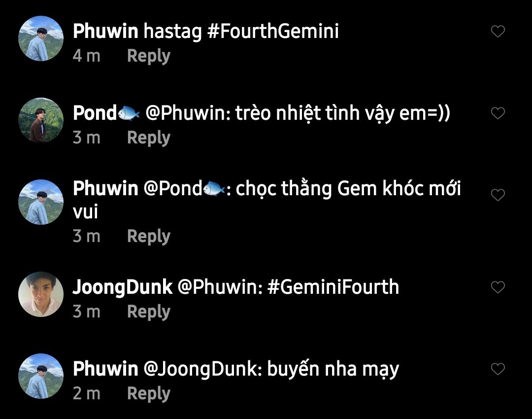This screenshot has width=532, height=419.
Task: Reply to Pond's comment
Action: point(148,138)
